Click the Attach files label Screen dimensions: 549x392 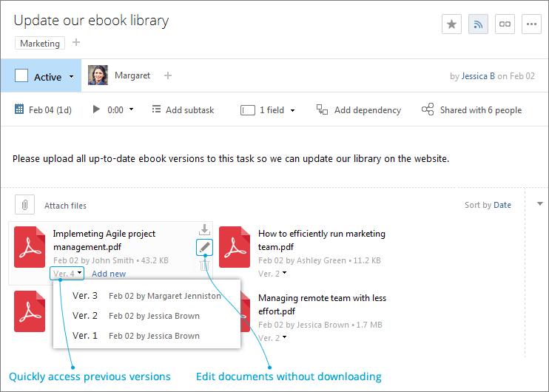(x=65, y=206)
